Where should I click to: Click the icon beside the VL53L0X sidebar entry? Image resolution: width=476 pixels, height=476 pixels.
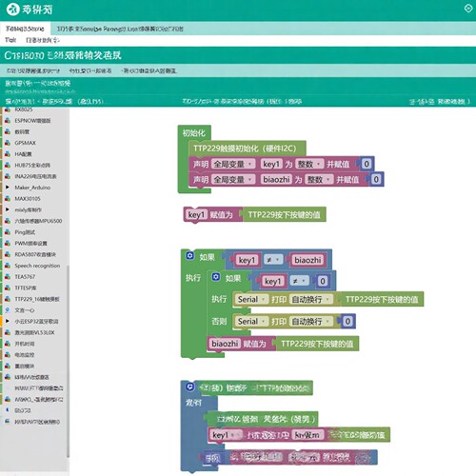[8, 332]
